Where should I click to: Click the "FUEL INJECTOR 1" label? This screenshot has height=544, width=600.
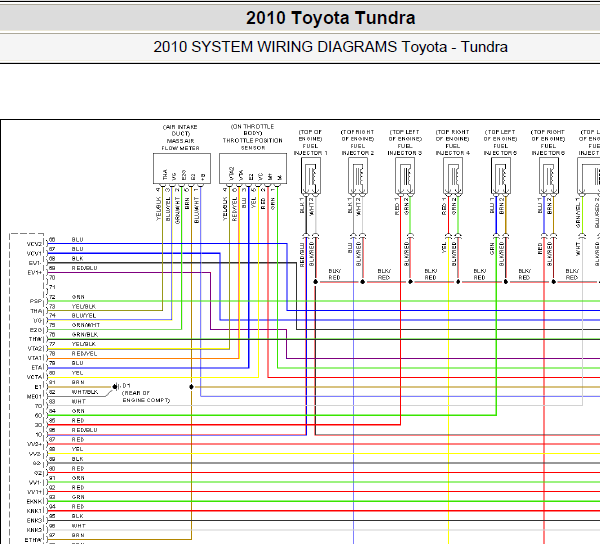coord(310,149)
